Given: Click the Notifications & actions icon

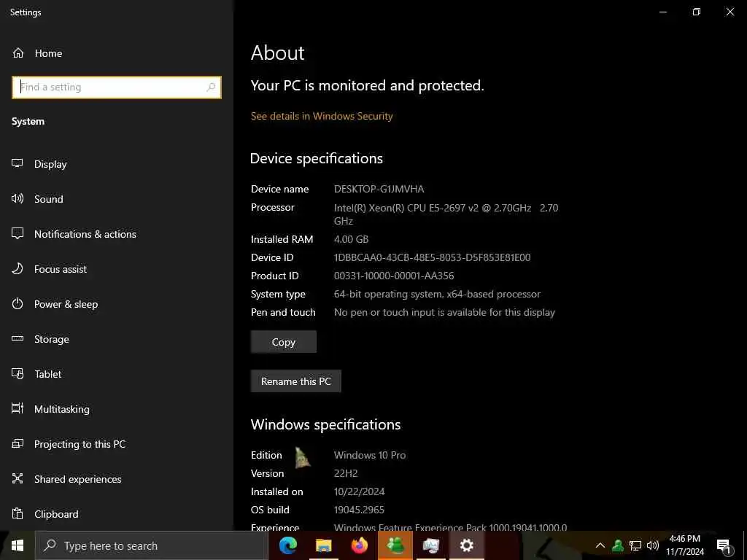Looking at the screenshot, I should (x=18, y=234).
